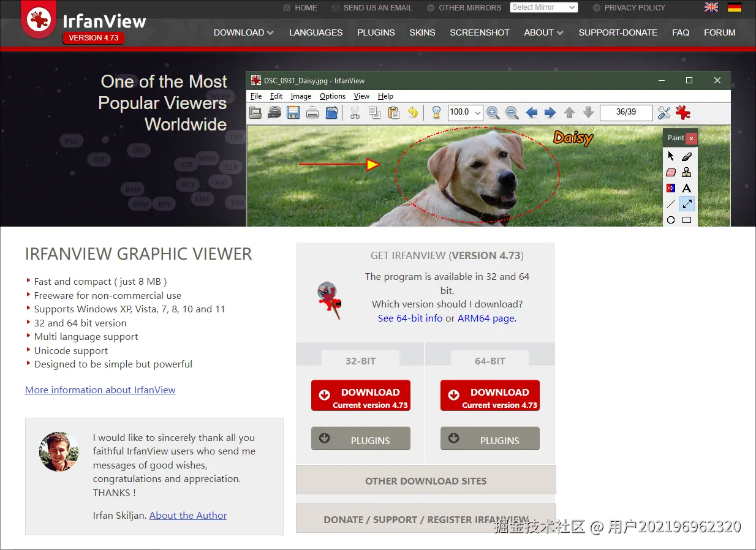Follow the 'See 64-bit info' link

[x=410, y=318]
